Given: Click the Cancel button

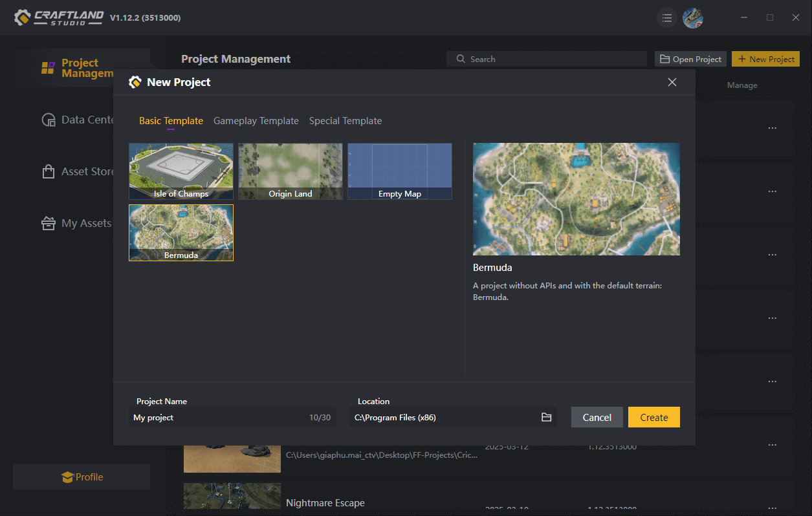Looking at the screenshot, I should [x=597, y=417].
